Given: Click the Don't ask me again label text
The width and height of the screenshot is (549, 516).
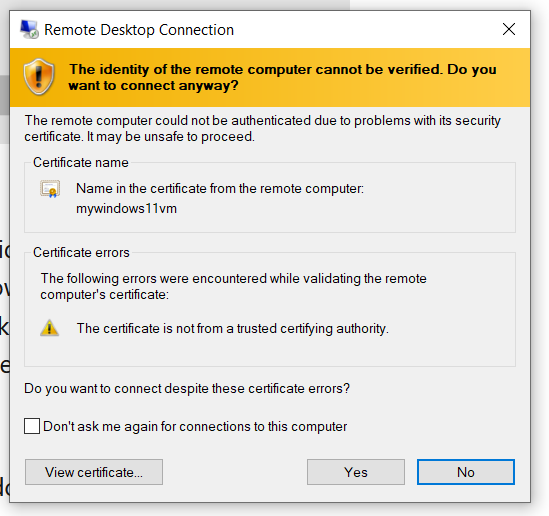Looking at the screenshot, I should pyautogui.click(x=195, y=426).
